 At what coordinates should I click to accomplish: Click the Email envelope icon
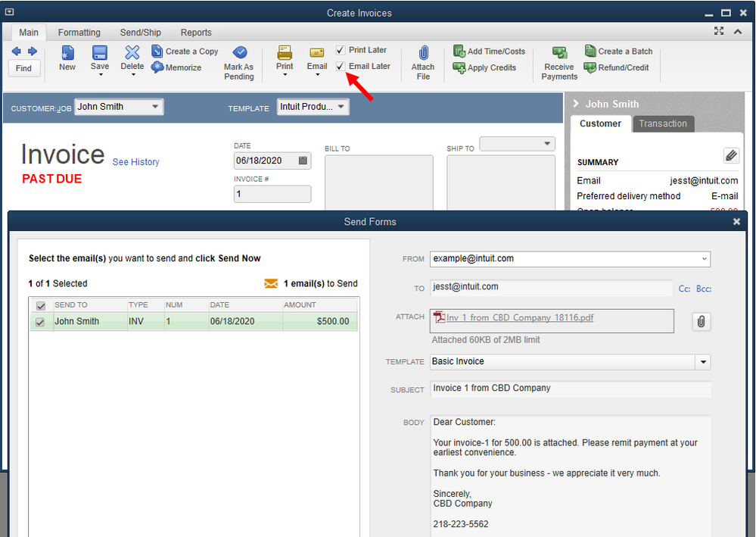click(317, 52)
